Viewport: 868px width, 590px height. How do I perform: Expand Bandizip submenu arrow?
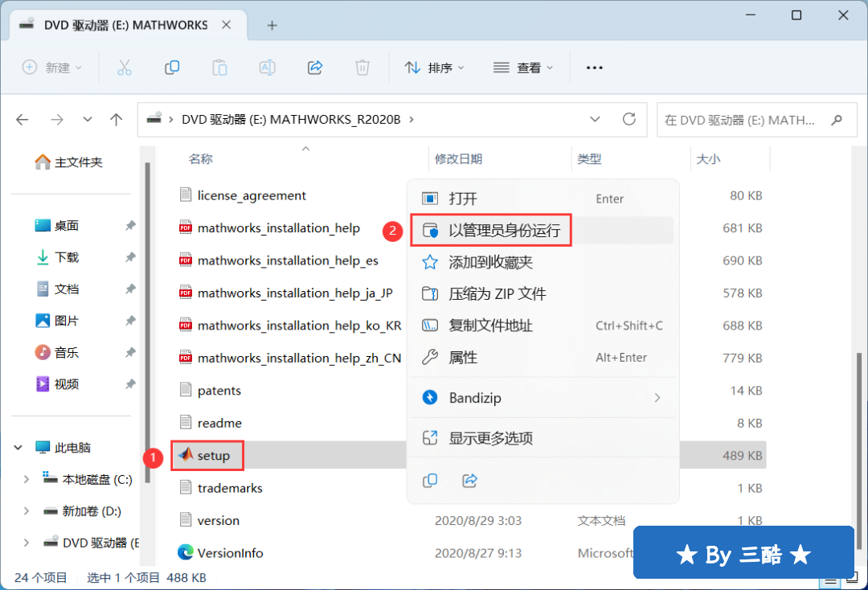click(x=657, y=398)
